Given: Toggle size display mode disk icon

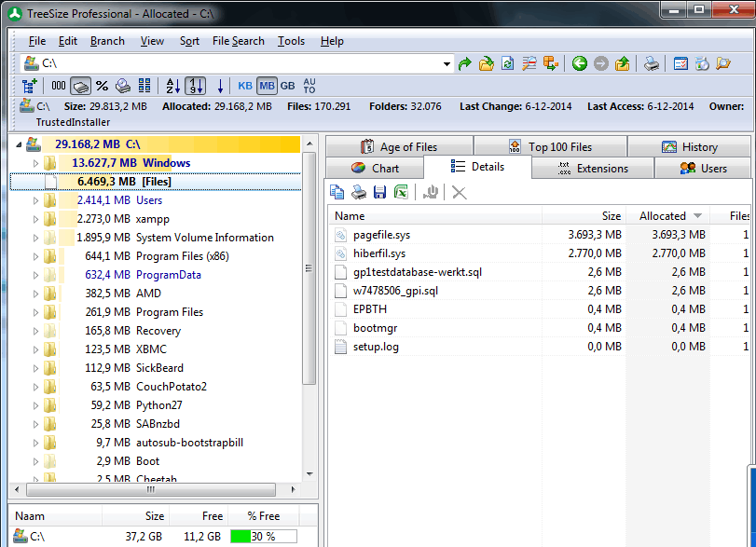Looking at the screenshot, I should 123,86.
